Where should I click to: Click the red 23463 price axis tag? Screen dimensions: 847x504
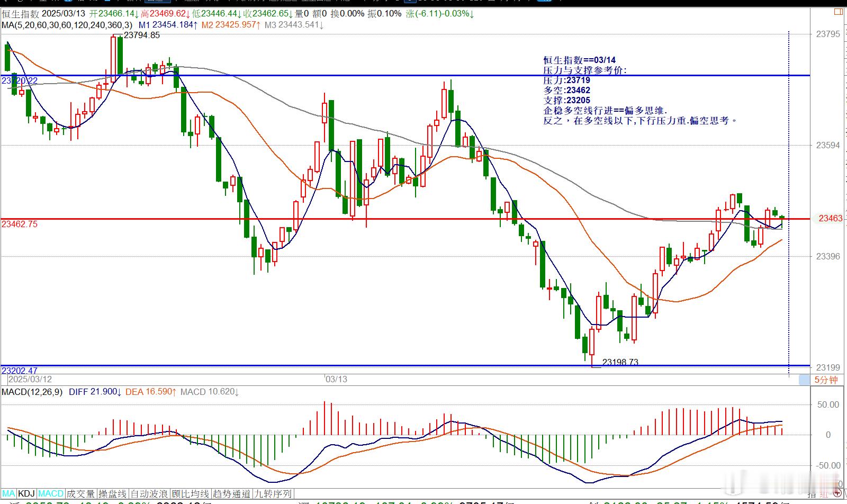pos(830,218)
